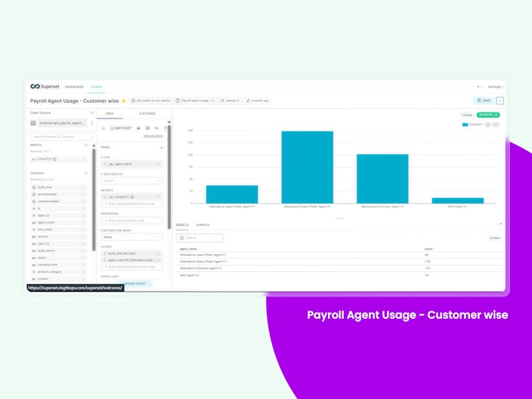Image resolution: width=532 pixels, height=399 pixels.
Task: Remove the agent_name x-axis selection
Action: point(105,164)
